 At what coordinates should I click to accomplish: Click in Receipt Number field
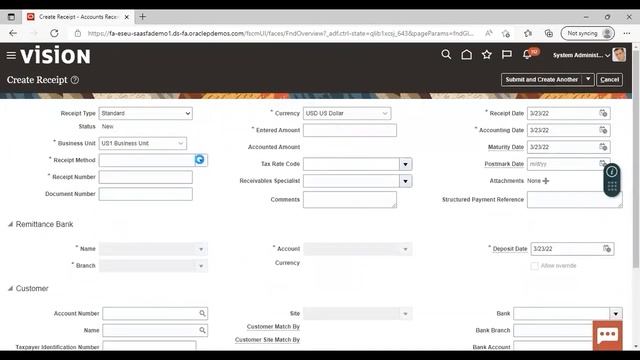pyautogui.click(x=145, y=177)
